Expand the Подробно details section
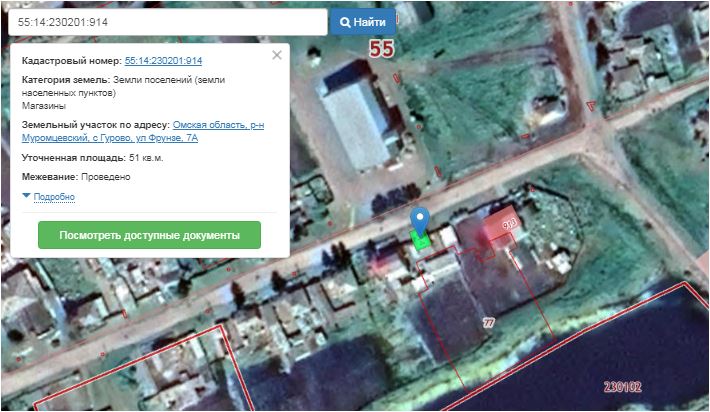This screenshot has width=710, height=412. pyautogui.click(x=54, y=197)
